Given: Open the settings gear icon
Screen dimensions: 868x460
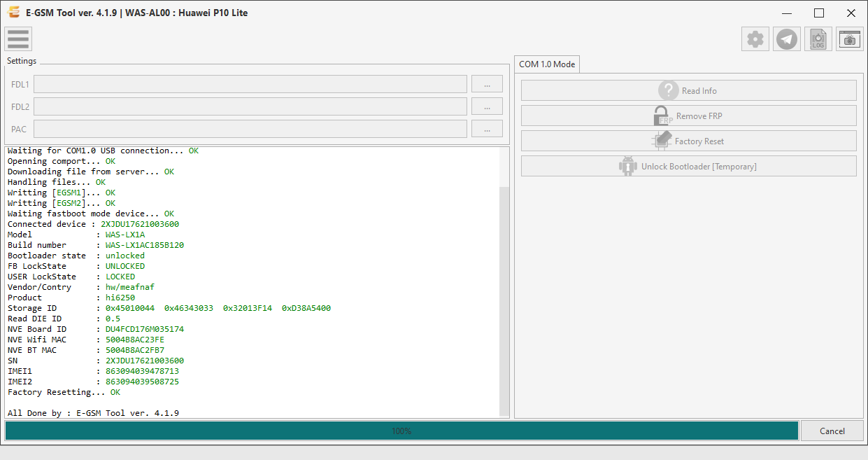Looking at the screenshot, I should pos(755,39).
